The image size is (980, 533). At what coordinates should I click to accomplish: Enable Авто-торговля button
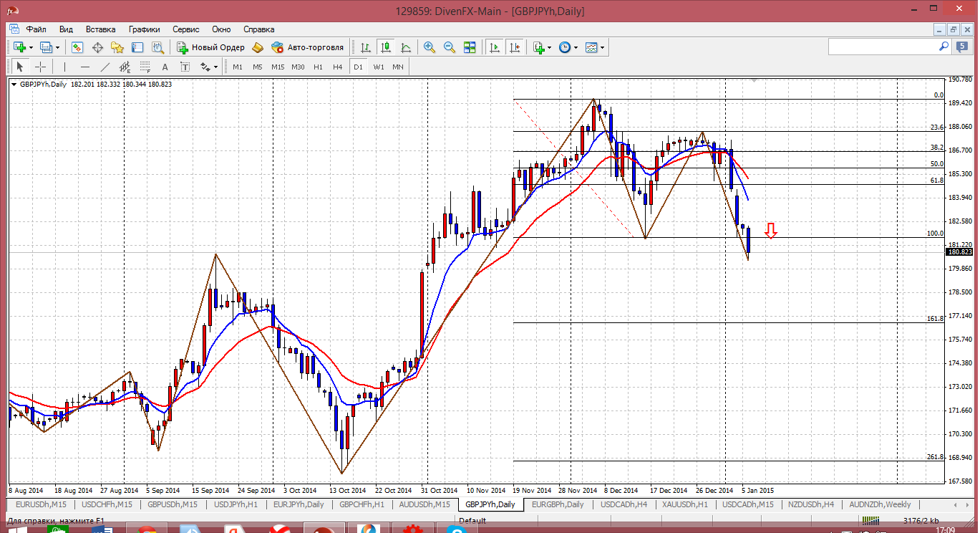point(308,47)
